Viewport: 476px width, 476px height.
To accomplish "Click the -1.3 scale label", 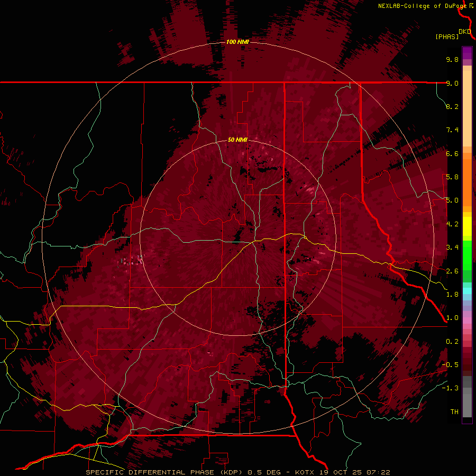I will tap(450, 388).
